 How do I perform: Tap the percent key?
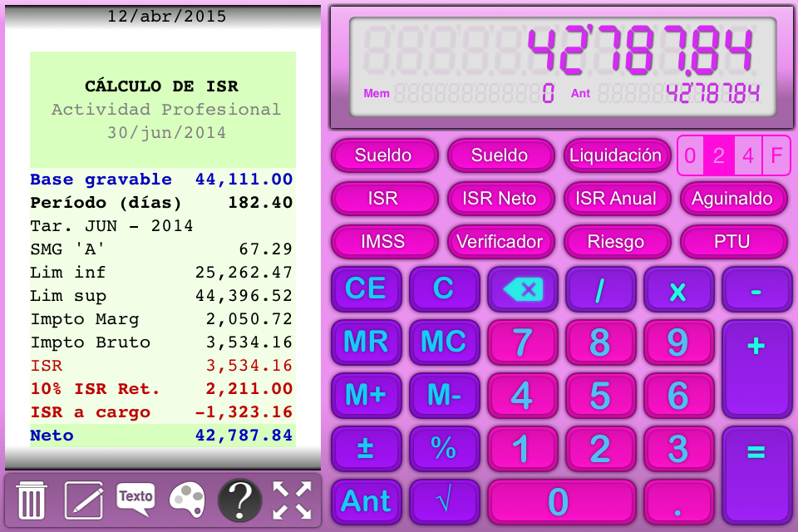[x=444, y=449]
